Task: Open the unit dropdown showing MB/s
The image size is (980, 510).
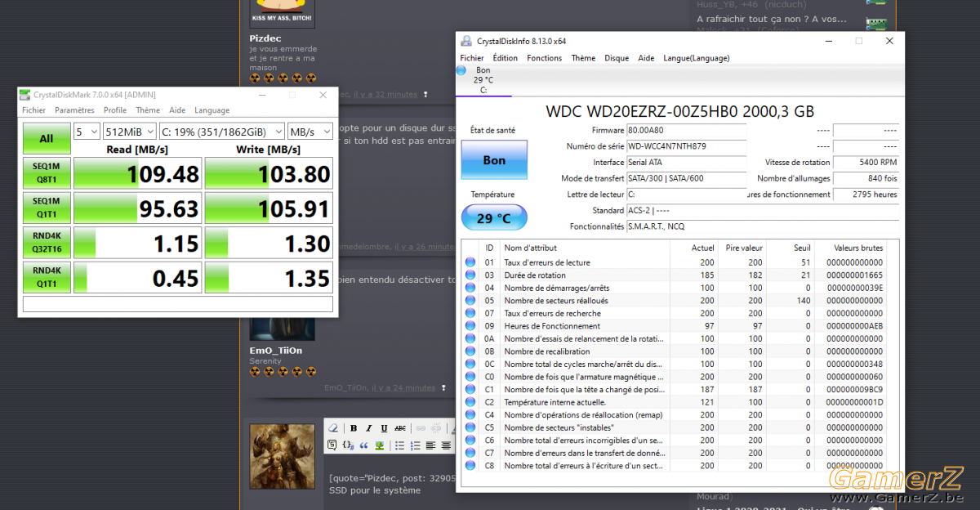Action: [310, 132]
